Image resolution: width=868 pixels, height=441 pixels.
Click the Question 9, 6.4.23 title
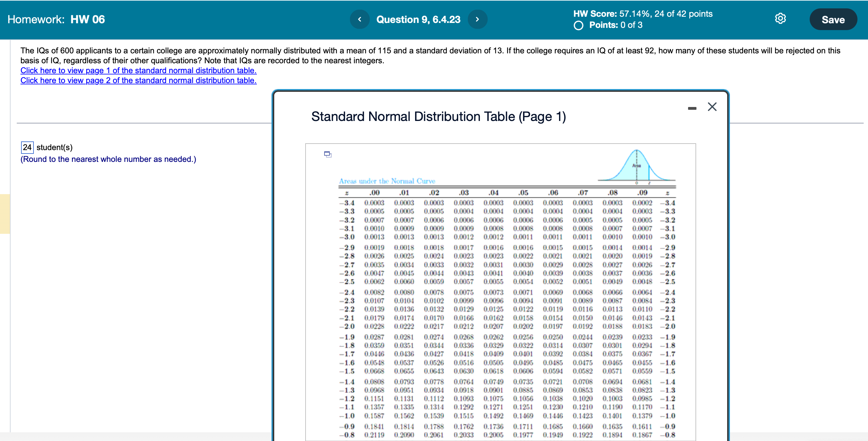[x=418, y=20]
